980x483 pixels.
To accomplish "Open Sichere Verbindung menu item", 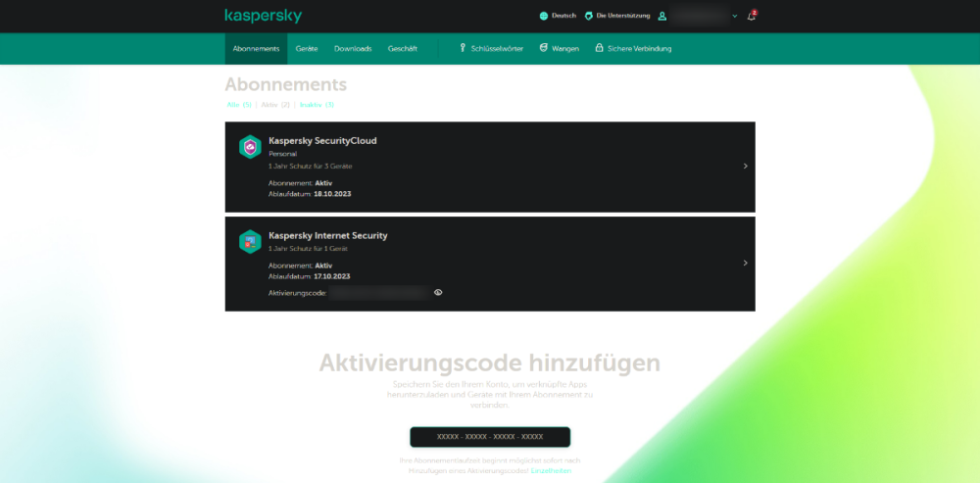I will pyautogui.click(x=639, y=49).
